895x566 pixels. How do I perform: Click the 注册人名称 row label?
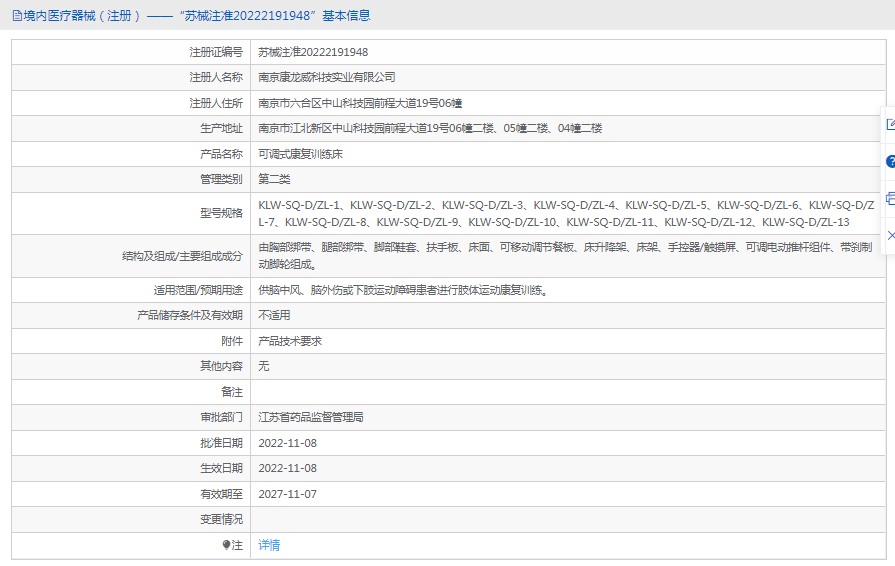216,77
